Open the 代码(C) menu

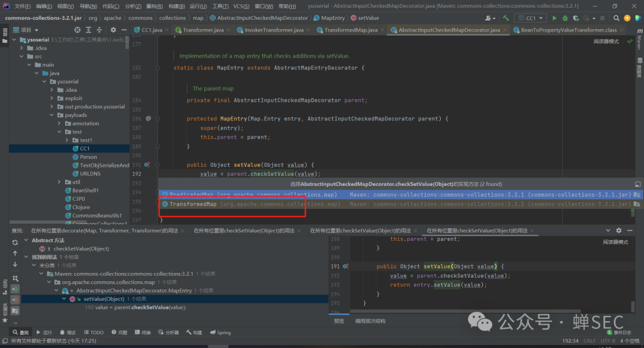[x=110, y=6]
